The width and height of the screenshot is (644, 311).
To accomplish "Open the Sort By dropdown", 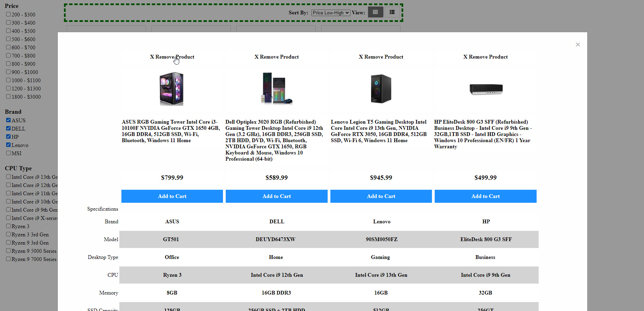I will point(330,13).
